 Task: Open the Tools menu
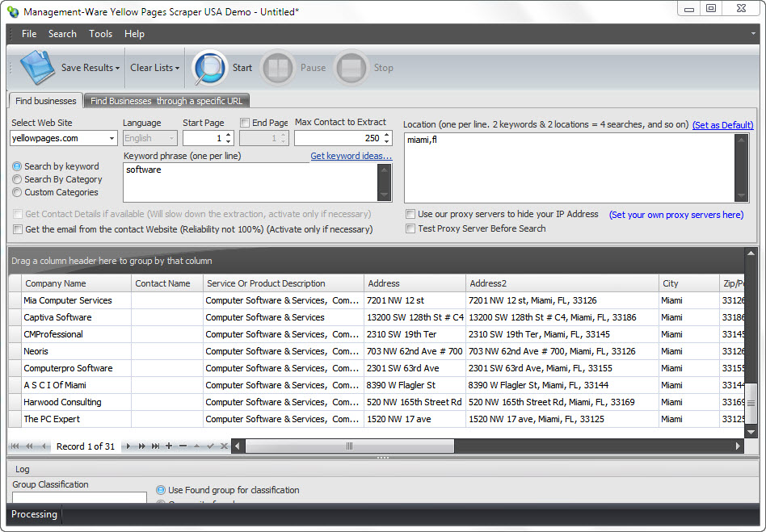tap(101, 34)
